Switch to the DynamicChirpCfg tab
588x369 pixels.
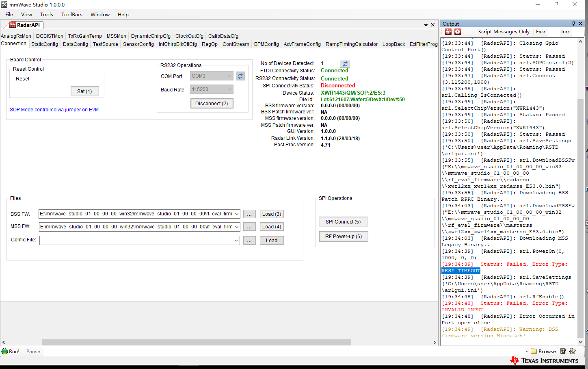pyautogui.click(x=151, y=36)
